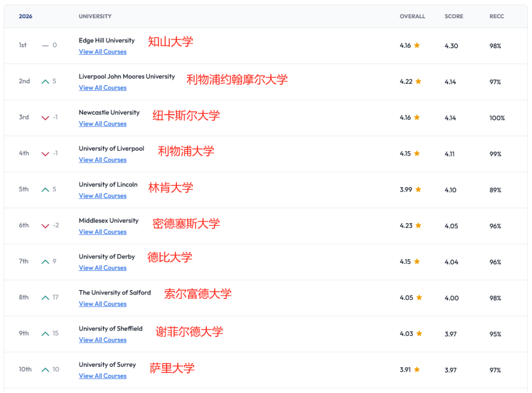This screenshot has height=393, width=532.
Task: Open View All Courses for University of Sheffield
Action: [x=102, y=340]
